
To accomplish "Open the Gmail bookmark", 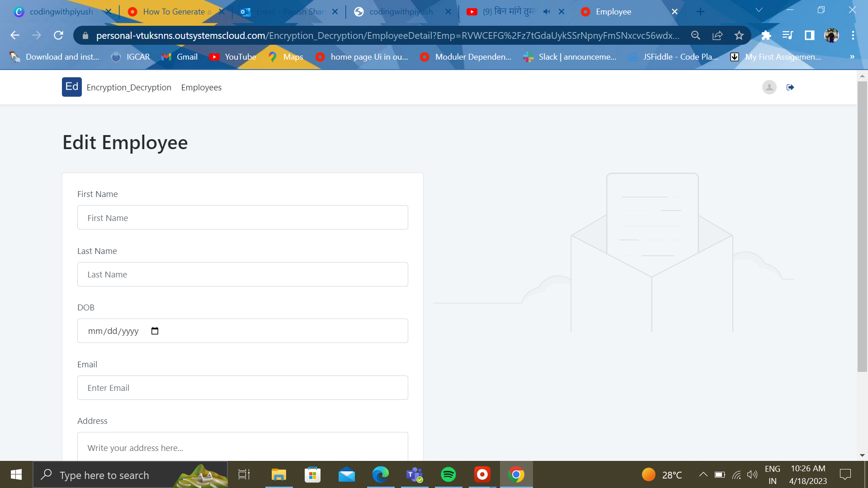I will (x=180, y=57).
